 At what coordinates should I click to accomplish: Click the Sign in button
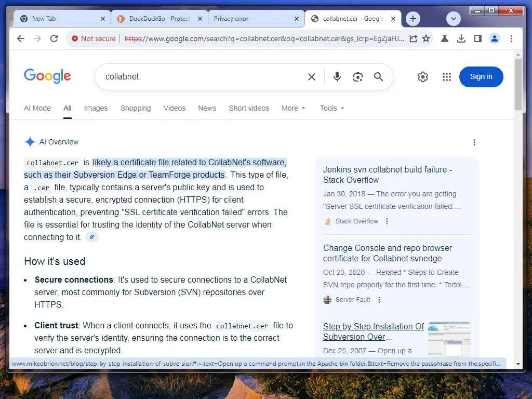point(481,77)
